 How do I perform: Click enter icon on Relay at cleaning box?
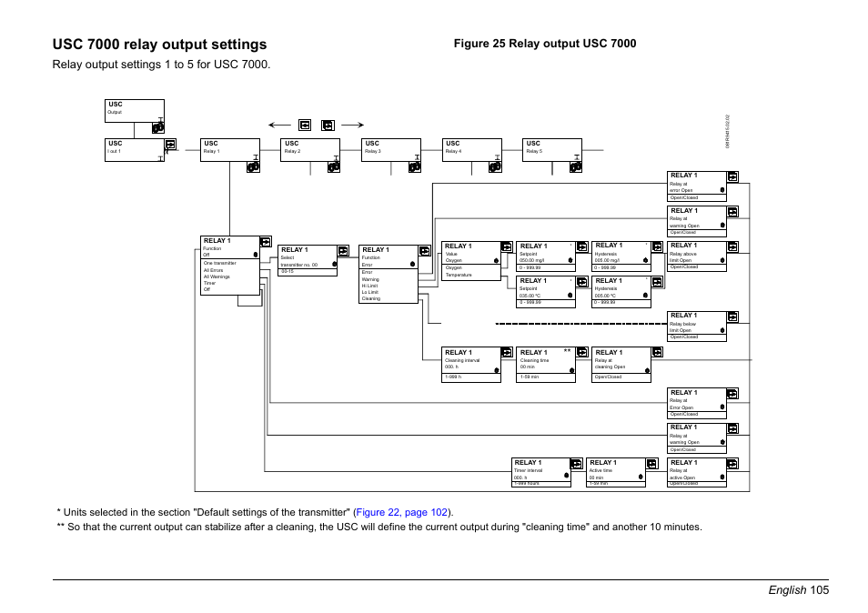coord(657,352)
